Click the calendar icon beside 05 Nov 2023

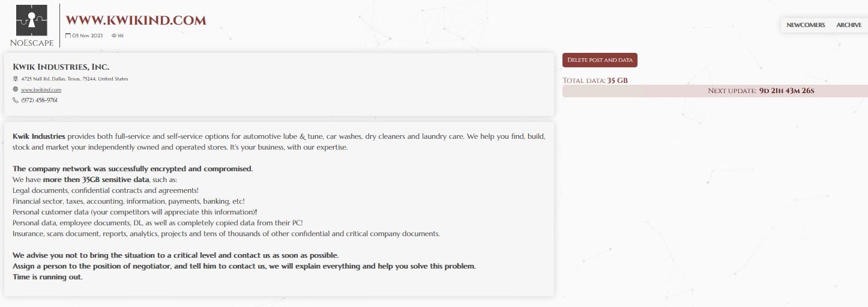click(x=68, y=35)
